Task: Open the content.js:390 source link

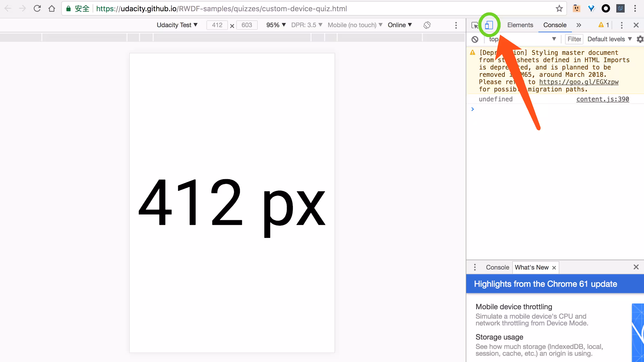Action: [602, 99]
